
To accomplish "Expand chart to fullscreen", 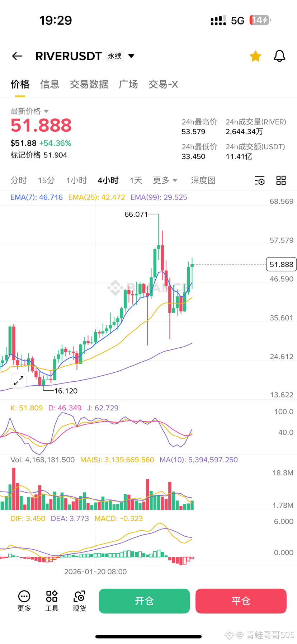I will [x=19, y=381].
